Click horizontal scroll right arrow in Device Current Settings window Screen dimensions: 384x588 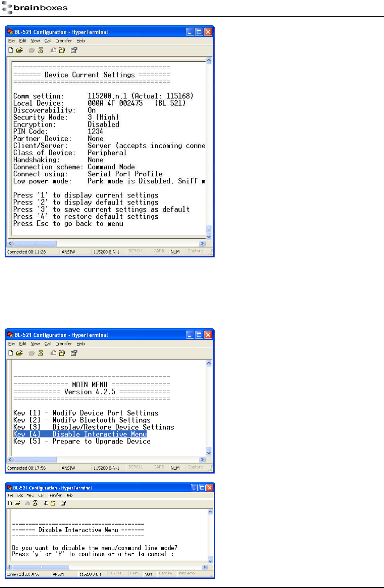point(202,243)
